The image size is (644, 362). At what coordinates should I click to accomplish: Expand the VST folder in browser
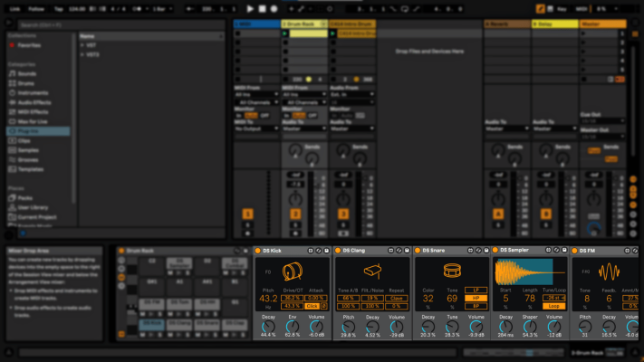point(82,45)
